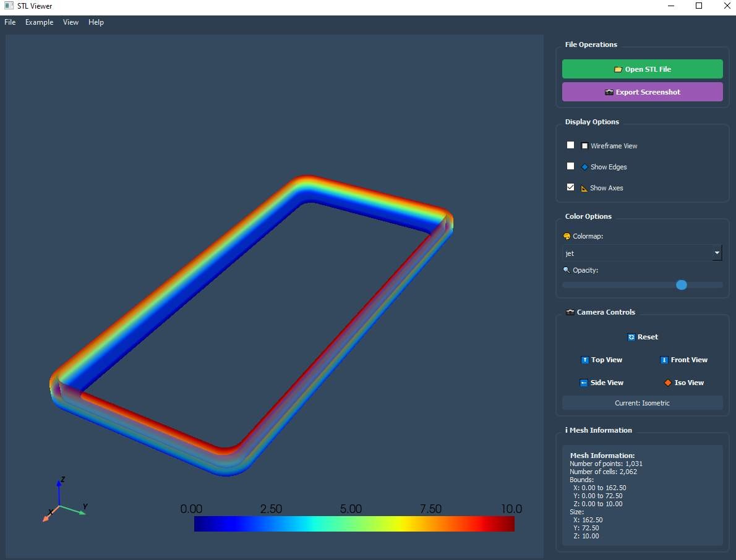The height and width of the screenshot is (560, 736).
Task: Open the Example menu
Action: pyautogui.click(x=39, y=22)
